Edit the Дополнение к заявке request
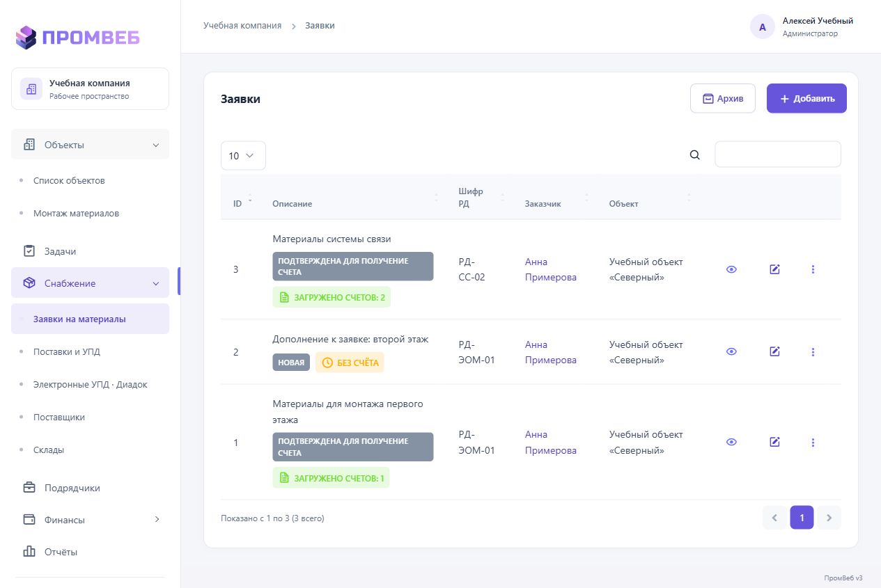Viewport: 881px width, 588px height. tap(774, 352)
